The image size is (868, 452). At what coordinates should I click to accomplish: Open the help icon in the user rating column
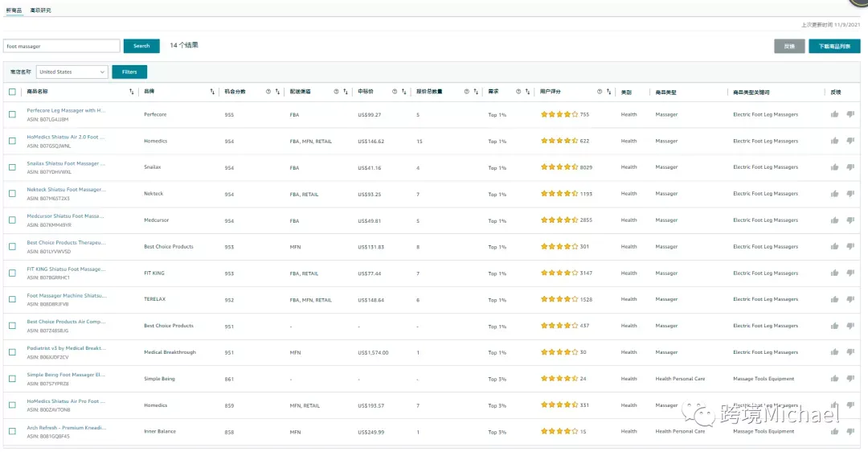pyautogui.click(x=599, y=92)
